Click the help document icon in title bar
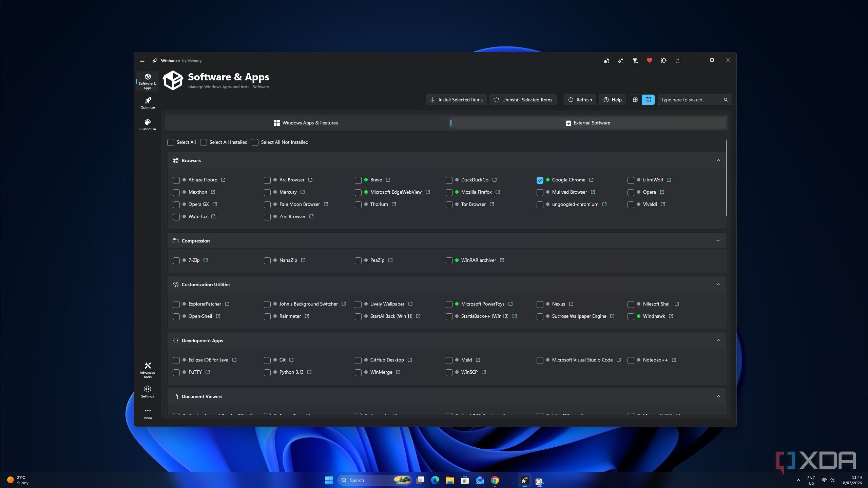Image resolution: width=868 pixels, height=488 pixels. click(678, 60)
